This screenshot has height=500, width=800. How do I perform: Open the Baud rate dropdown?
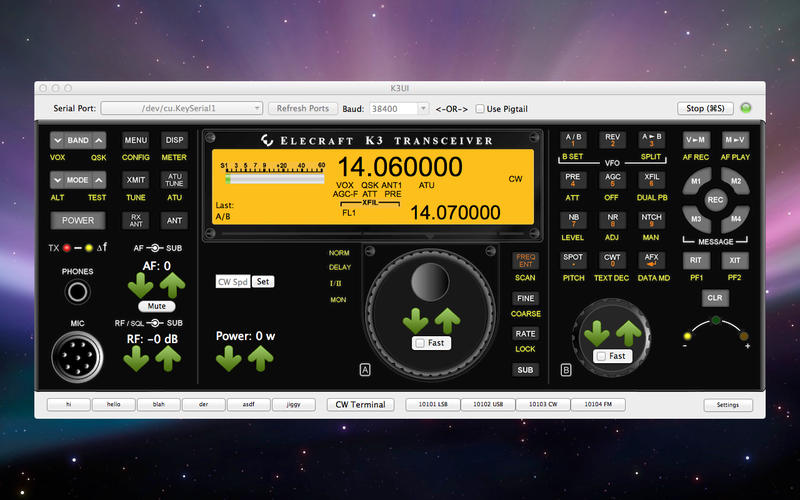[x=398, y=108]
